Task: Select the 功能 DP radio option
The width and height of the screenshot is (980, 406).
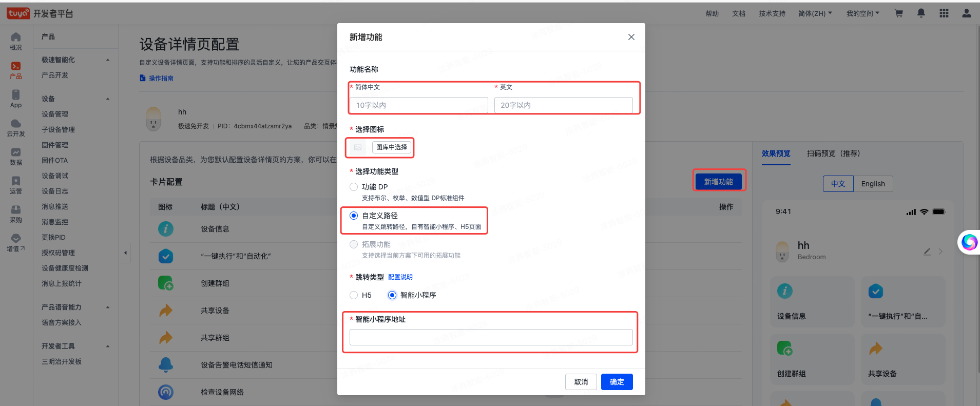Action: click(x=354, y=187)
